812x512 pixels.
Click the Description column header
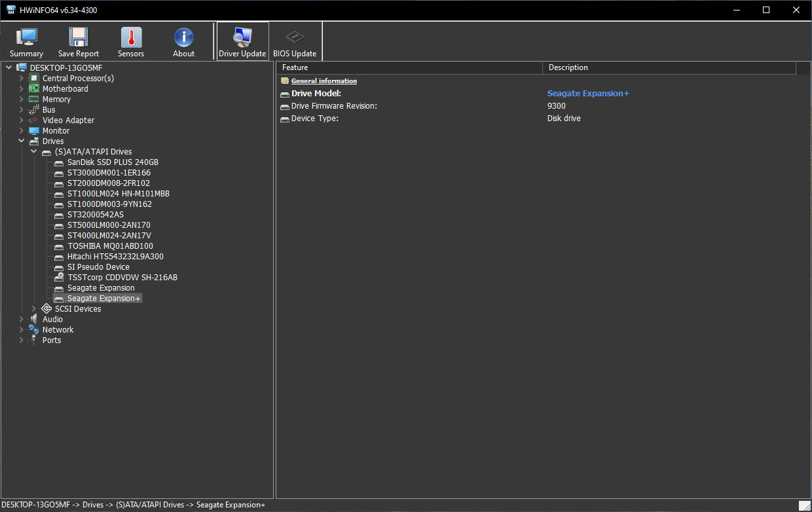coord(669,67)
